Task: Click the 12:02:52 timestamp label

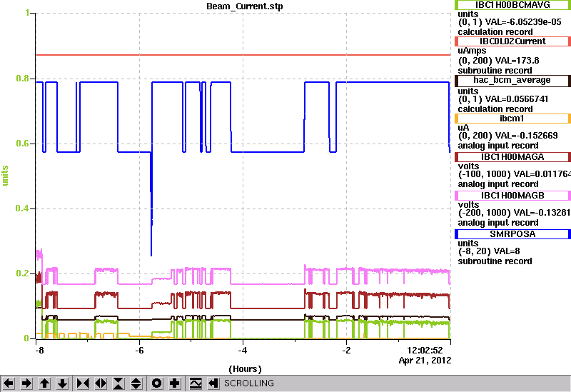Action: coord(425,351)
